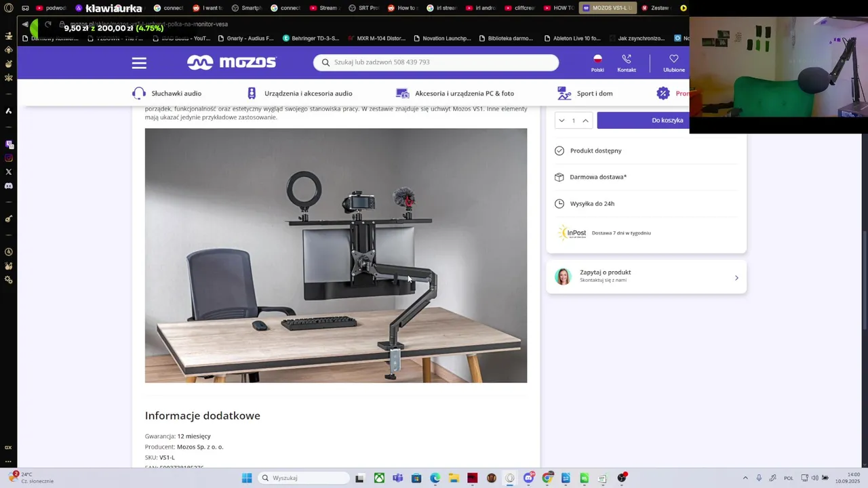Open Xbox app in taskbar
The image size is (868, 488).
point(379,478)
